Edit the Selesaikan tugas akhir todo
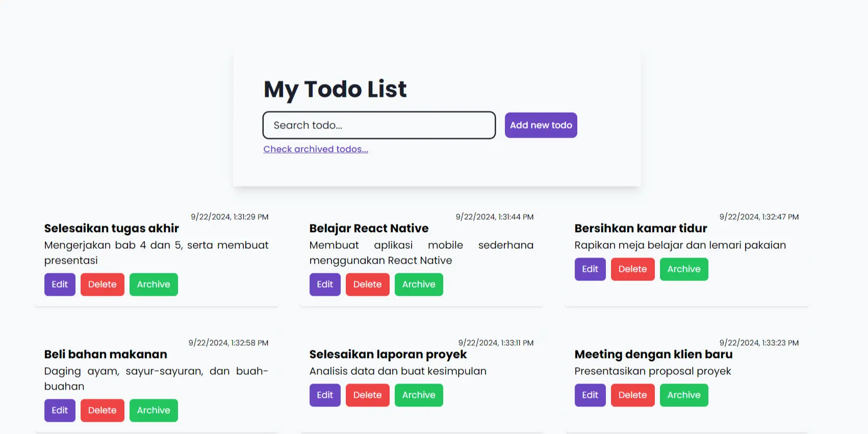Screen dimensions: 868x434 tap(60, 284)
